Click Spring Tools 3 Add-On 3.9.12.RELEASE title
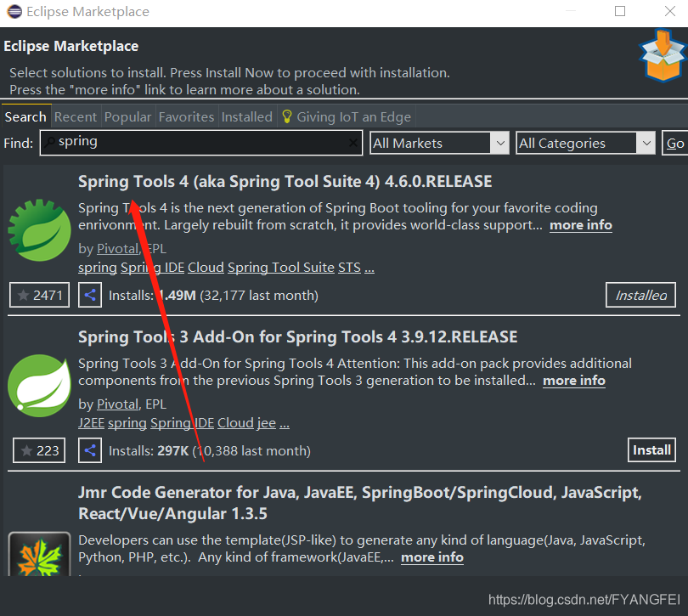The width and height of the screenshot is (688, 616). point(298,336)
